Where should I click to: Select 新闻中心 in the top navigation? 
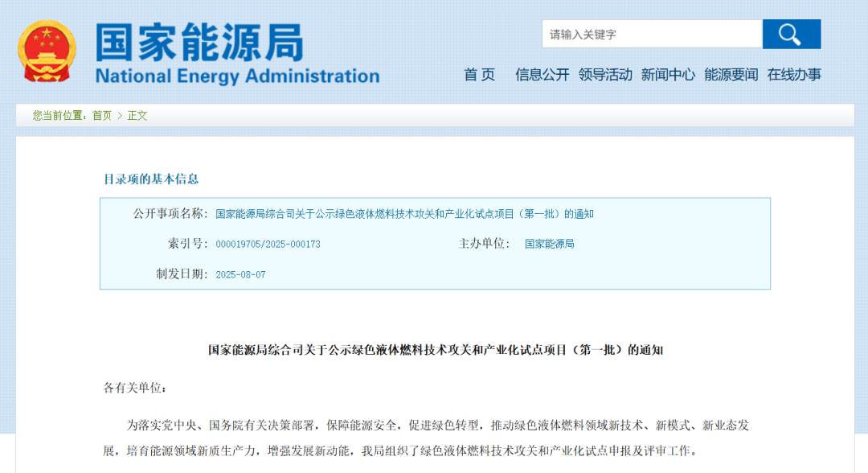tap(668, 75)
